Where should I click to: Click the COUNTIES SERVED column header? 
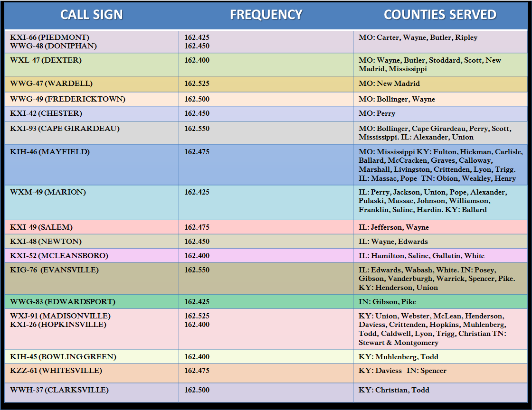point(440,15)
